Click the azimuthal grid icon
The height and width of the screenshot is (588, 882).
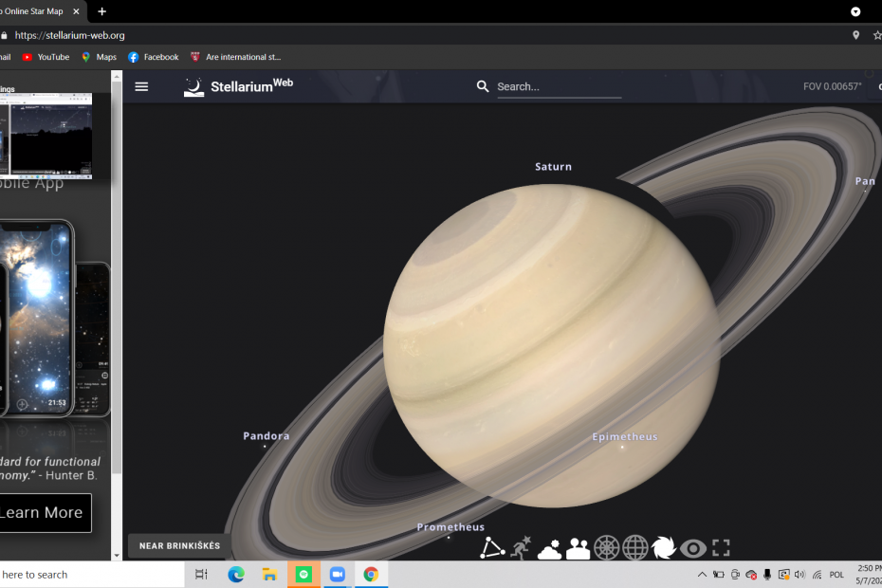[x=606, y=548]
